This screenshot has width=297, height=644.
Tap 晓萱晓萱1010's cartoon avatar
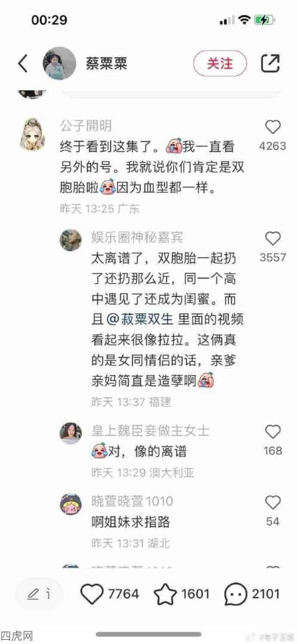[x=70, y=504]
